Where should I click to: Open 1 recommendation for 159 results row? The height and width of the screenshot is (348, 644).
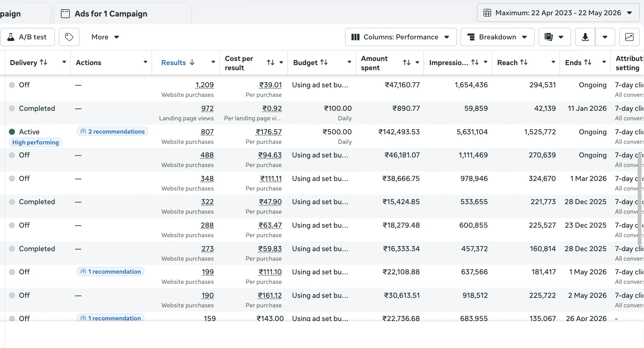point(111,318)
